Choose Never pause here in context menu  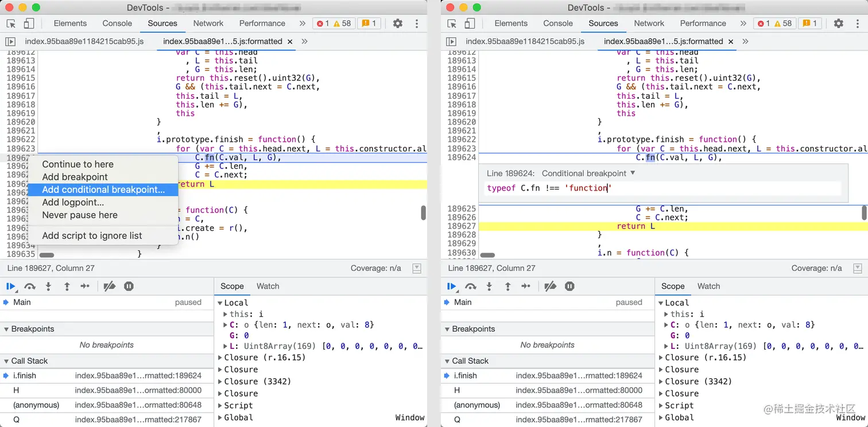point(103,215)
